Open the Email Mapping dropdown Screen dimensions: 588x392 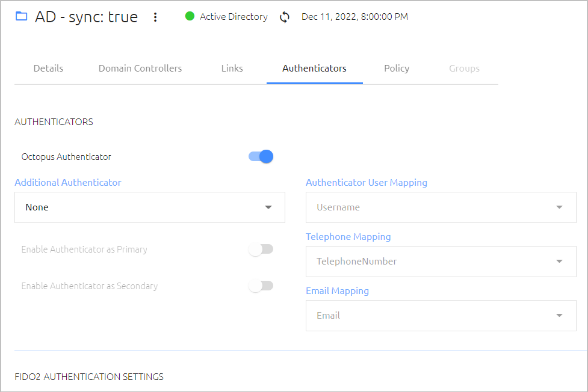441,315
